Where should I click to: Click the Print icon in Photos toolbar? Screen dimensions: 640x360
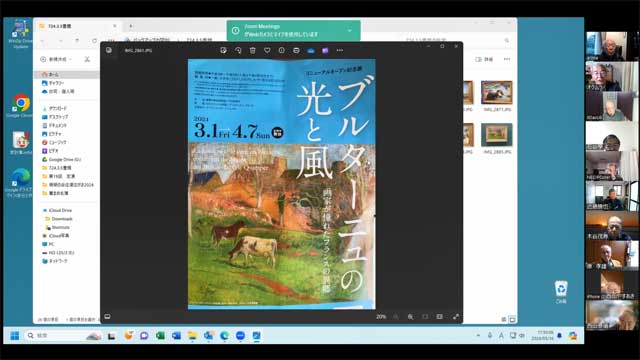pos(296,50)
